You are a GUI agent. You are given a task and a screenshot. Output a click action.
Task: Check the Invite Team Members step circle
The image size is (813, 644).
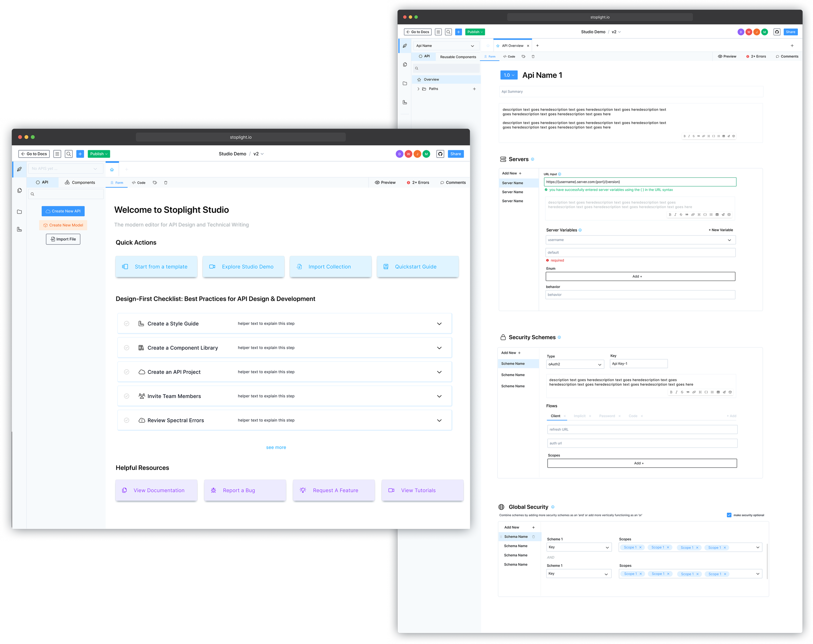(127, 396)
